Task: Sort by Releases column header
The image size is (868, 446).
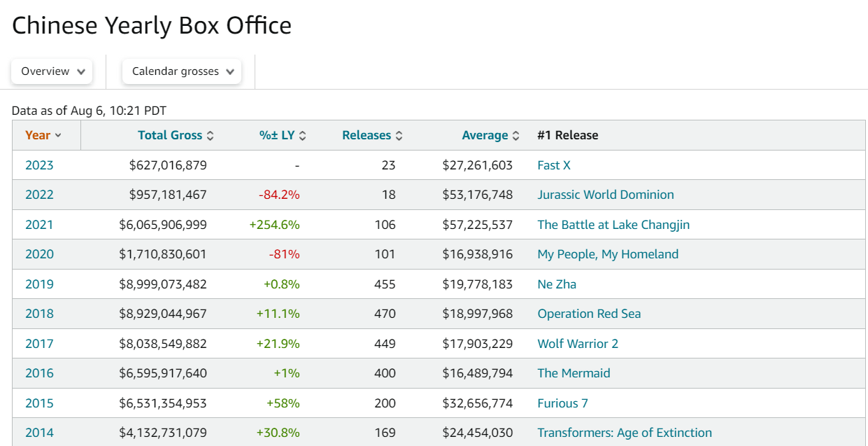Action: click(x=372, y=135)
